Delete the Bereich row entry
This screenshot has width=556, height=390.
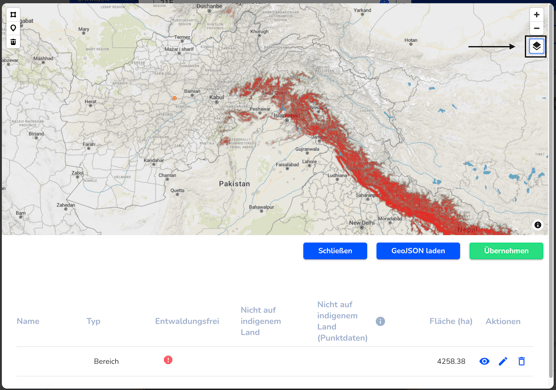pos(521,361)
